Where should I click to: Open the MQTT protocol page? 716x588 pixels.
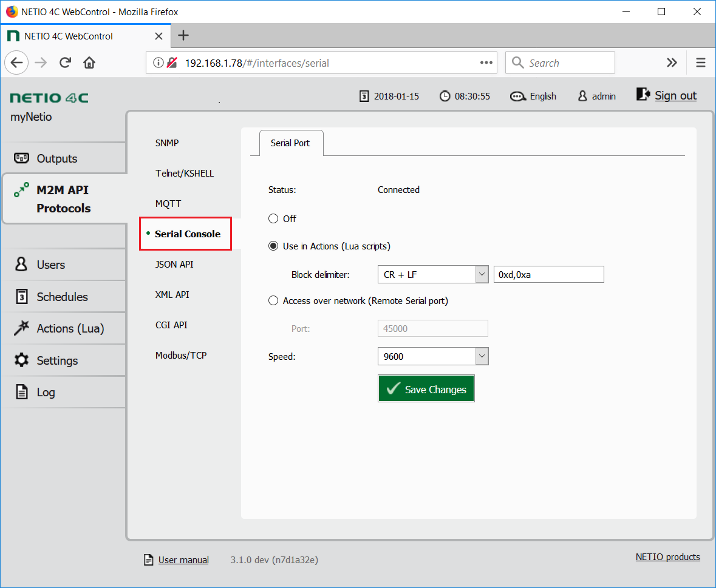(x=168, y=203)
